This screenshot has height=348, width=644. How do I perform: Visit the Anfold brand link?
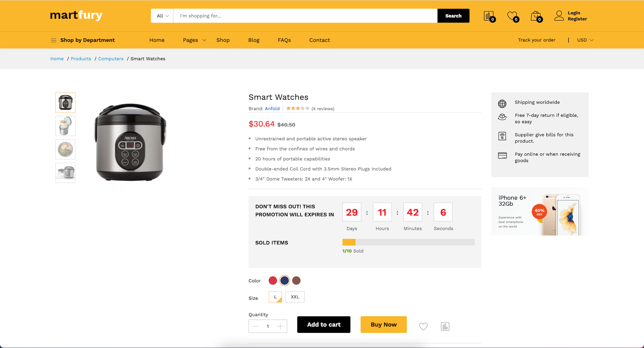coord(272,108)
